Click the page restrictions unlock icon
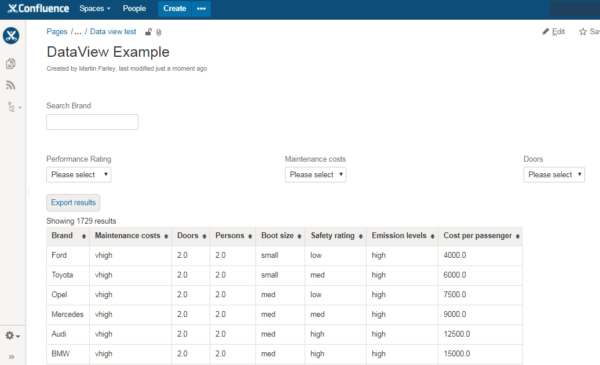The image size is (600, 365). (x=148, y=32)
